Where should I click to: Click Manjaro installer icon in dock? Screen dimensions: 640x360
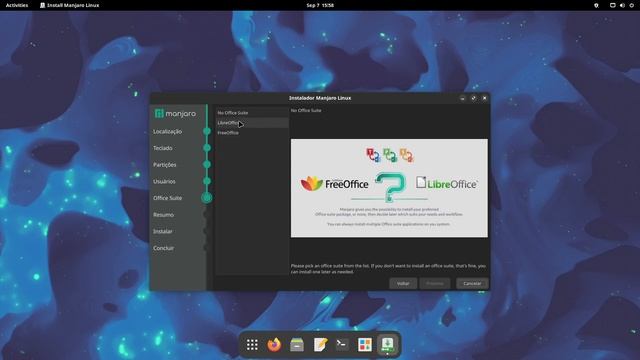pos(387,344)
